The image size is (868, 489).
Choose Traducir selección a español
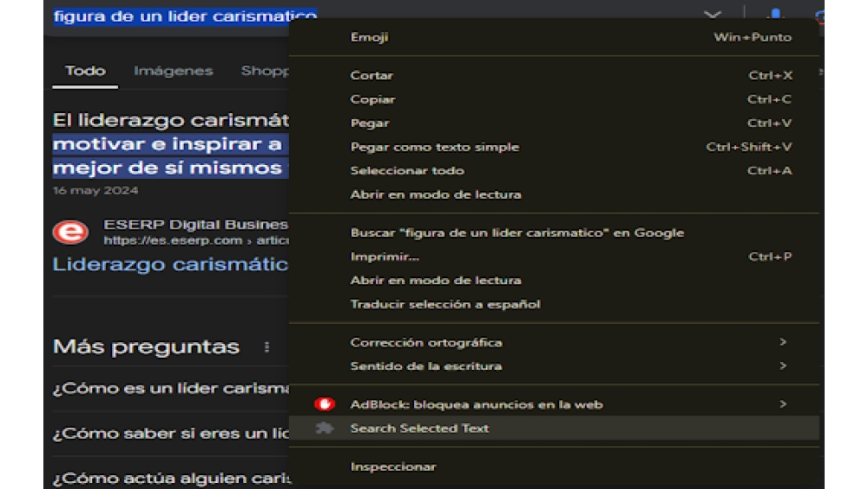[554, 304]
